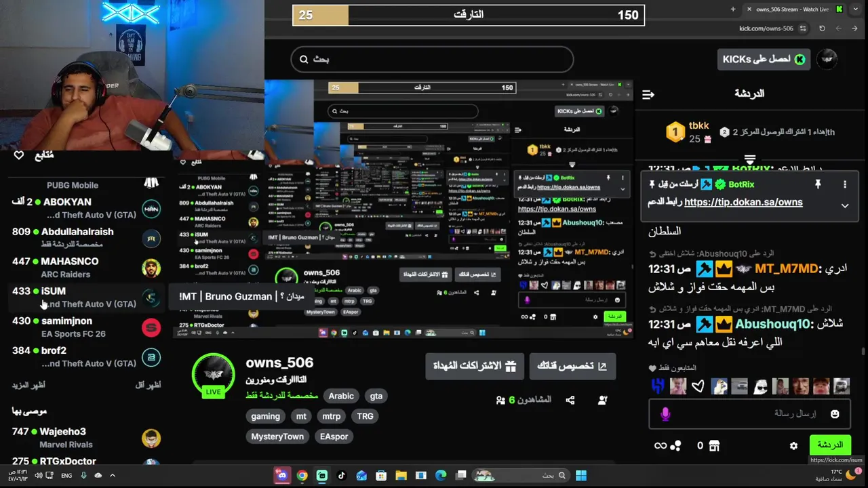
Task: Open ABOKYAN channel in sidebar
Action: click(86, 207)
